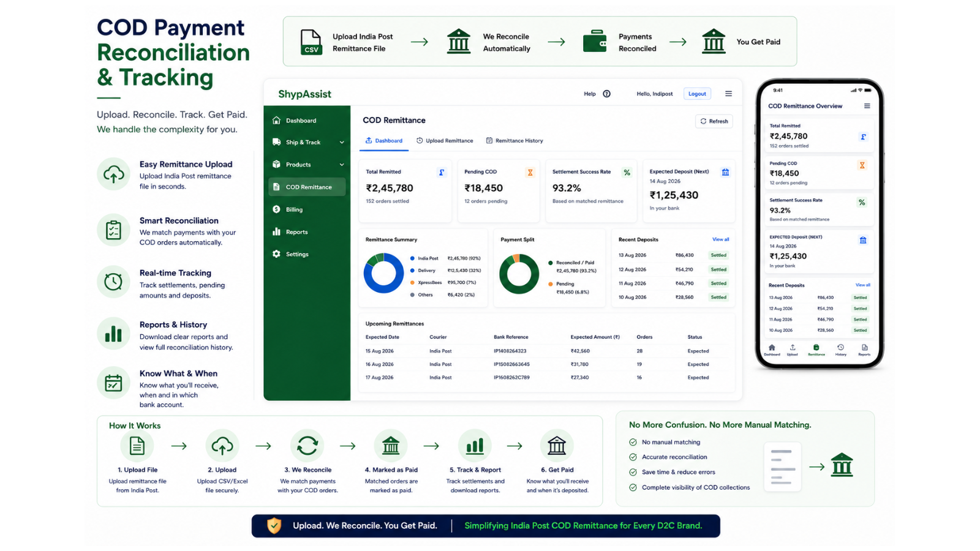
Task: Click the Help question mark icon
Action: 606,94
